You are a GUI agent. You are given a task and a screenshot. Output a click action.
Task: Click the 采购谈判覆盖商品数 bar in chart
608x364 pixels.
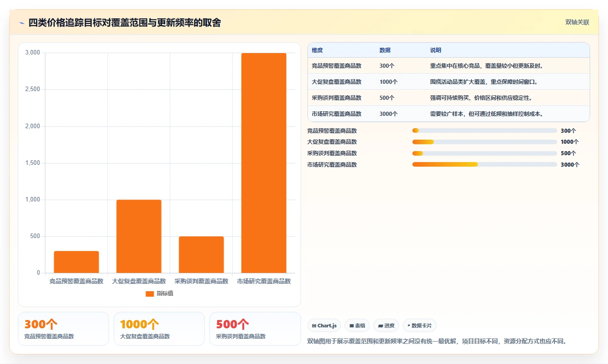pyautogui.click(x=201, y=255)
